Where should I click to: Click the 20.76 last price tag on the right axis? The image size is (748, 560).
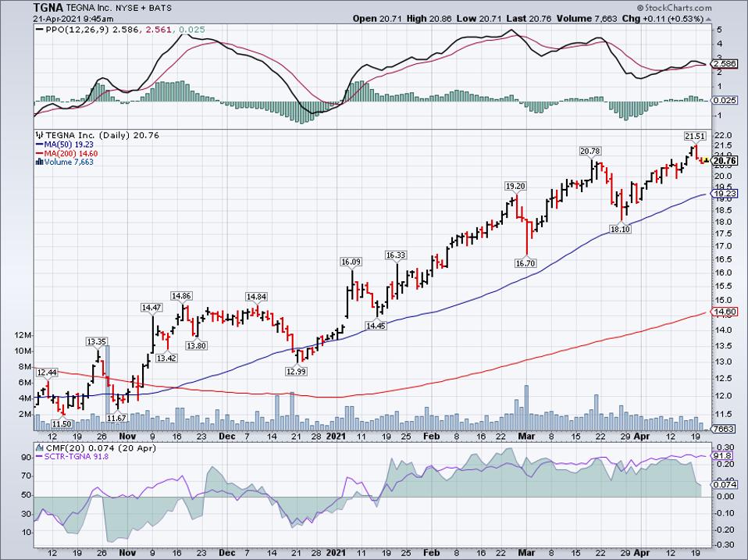(x=725, y=161)
